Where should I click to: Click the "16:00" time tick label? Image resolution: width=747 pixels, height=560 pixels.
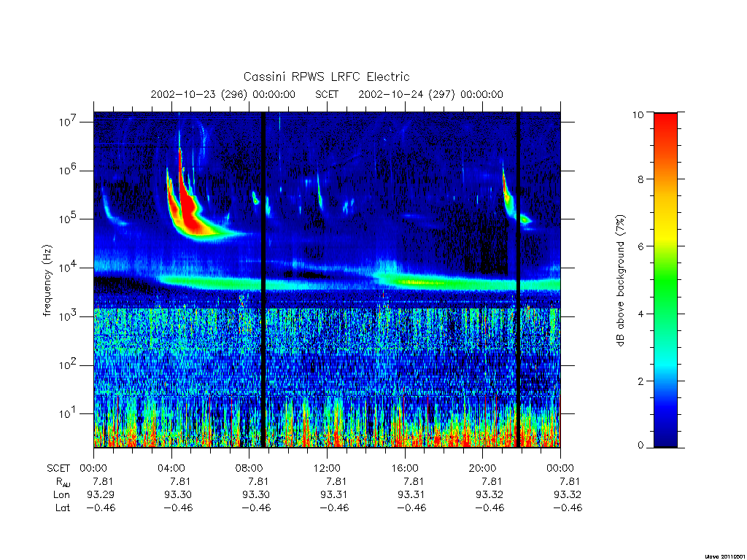point(405,468)
